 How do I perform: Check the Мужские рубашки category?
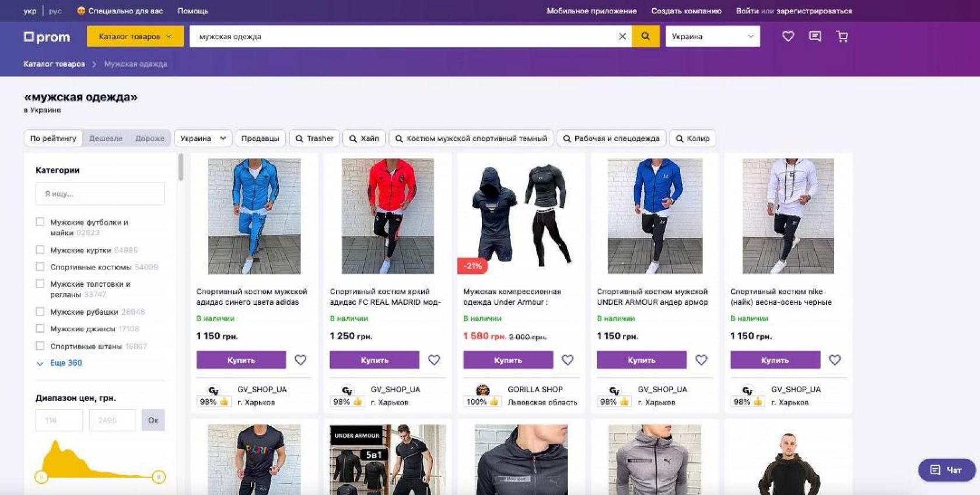pyautogui.click(x=40, y=312)
